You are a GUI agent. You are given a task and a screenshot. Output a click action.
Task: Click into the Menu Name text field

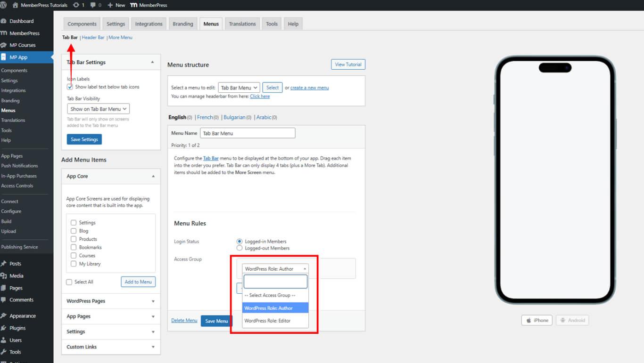[248, 133]
